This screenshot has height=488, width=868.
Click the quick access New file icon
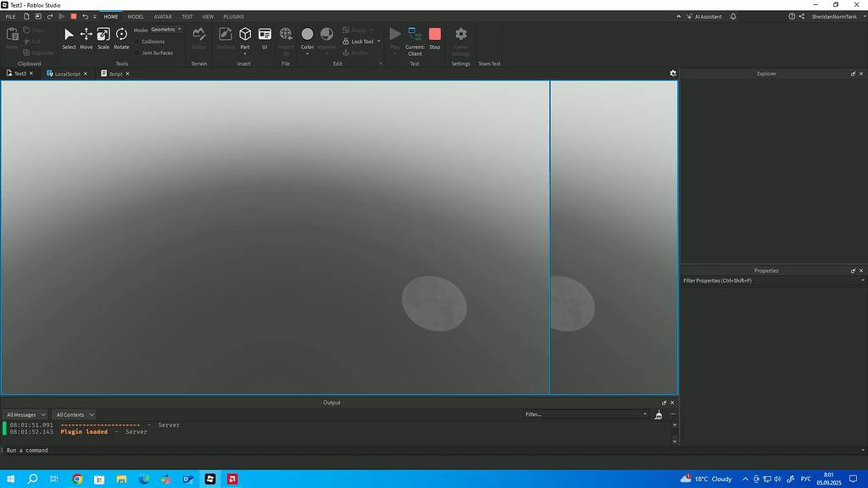pos(26,17)
